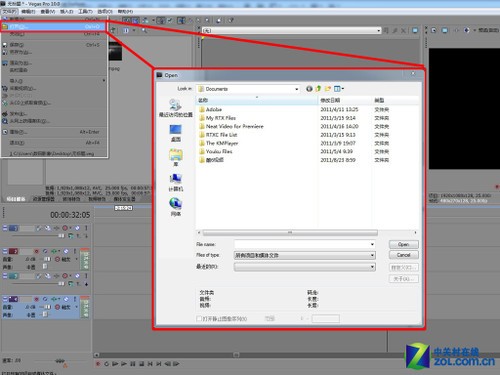Viewport: 500px width, 375px height.
Task: Toggle Loop Playback in transport bar
Action: 107,364
